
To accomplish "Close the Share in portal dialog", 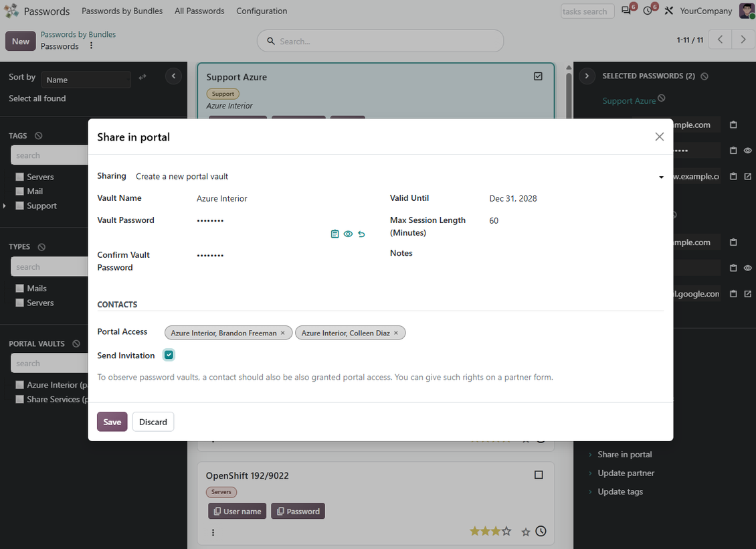I will (659, 137).
